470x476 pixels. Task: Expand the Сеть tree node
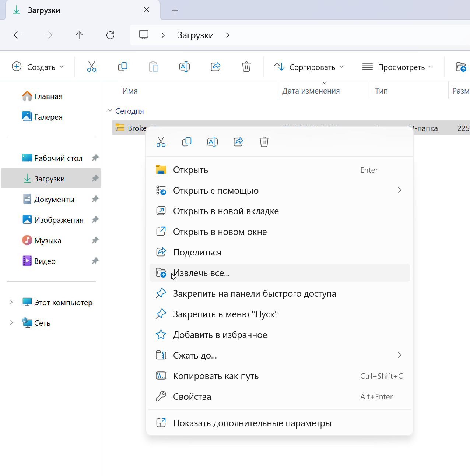coord(11,323)
